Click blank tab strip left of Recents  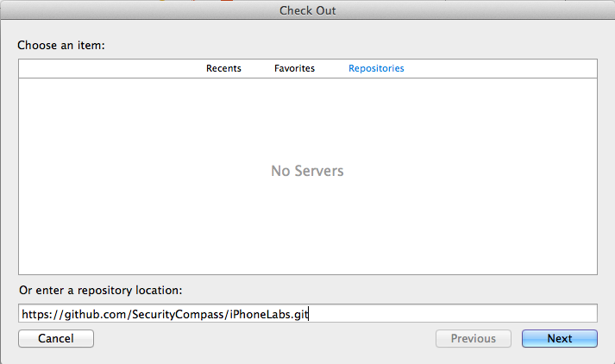(x=104, y=69)
